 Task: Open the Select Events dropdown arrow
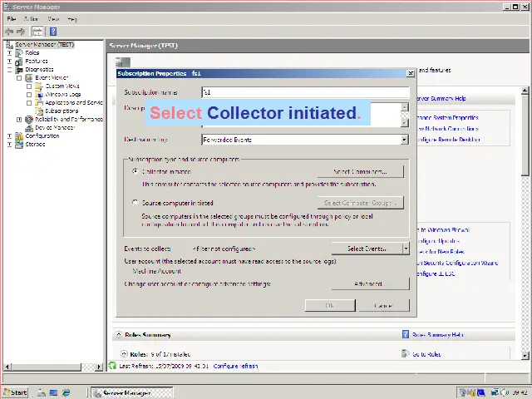(x=406, y=249)
